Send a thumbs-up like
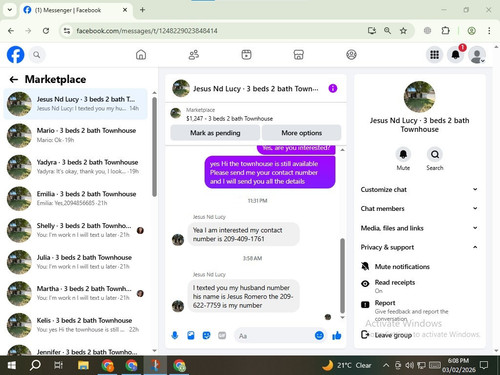 337,335
